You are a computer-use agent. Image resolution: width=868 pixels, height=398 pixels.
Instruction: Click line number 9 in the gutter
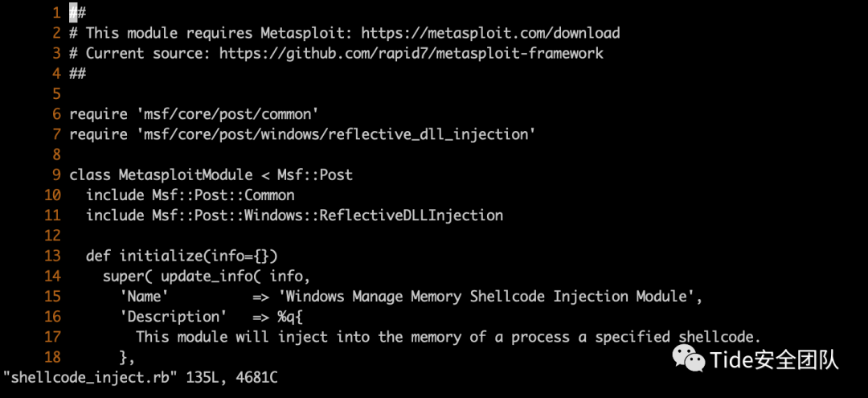click(55, 174)
